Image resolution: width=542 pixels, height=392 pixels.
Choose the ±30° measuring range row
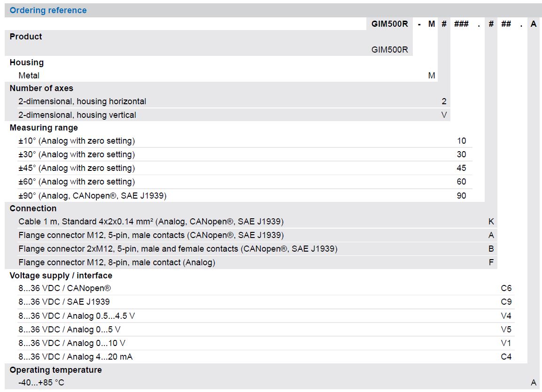point(77,154)
